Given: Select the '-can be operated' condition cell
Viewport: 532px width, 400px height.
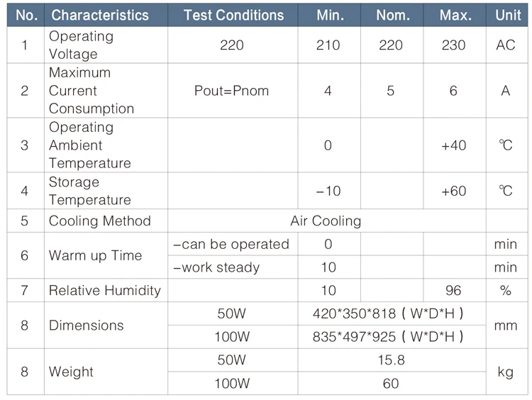Looking at the screenshot, I should point(232,244).
